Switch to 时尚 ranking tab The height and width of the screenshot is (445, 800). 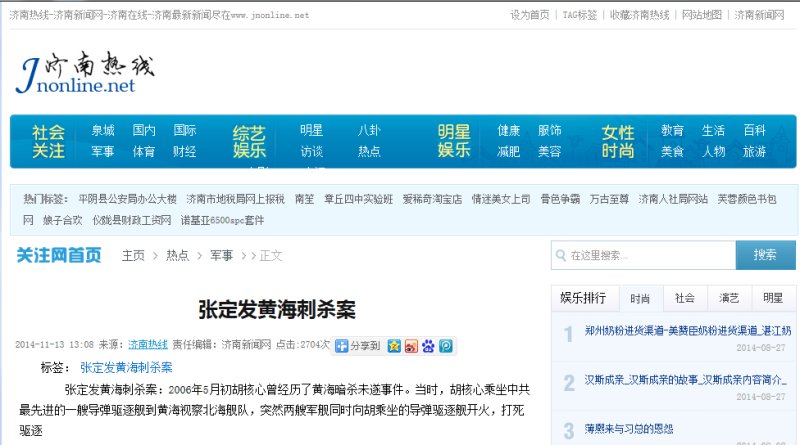pyautogui.click(x=640, y=299)
